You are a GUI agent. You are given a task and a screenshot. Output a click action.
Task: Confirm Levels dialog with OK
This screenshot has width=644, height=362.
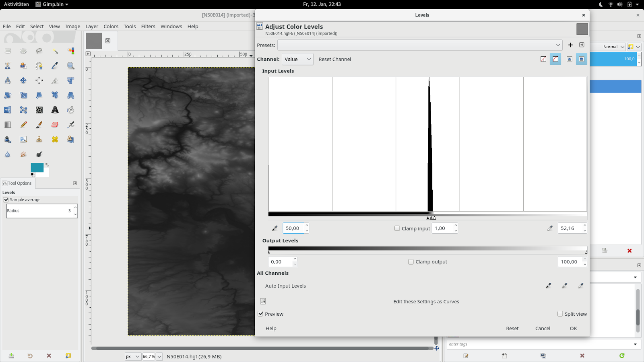(x=574, y=329)
